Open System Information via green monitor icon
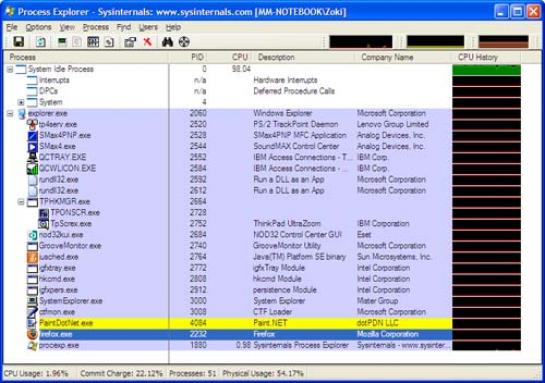The image size is (545, 383). point(62,42)
